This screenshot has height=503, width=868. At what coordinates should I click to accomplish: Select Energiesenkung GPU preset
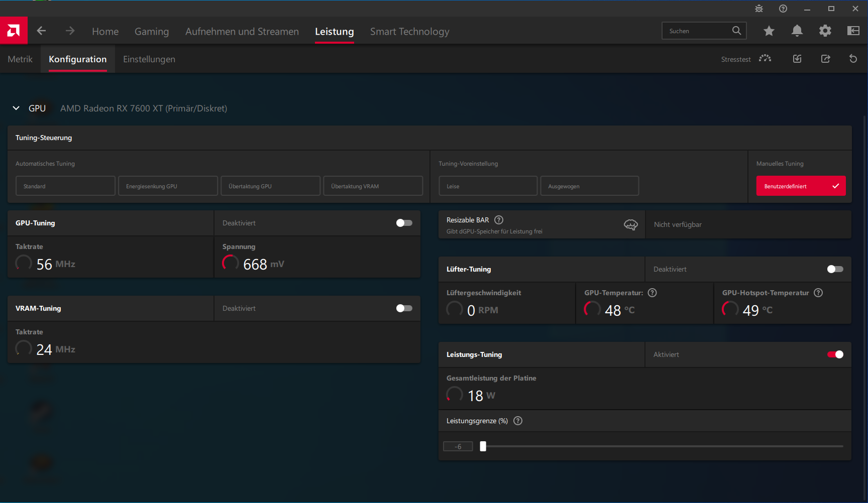coord(168,186)
